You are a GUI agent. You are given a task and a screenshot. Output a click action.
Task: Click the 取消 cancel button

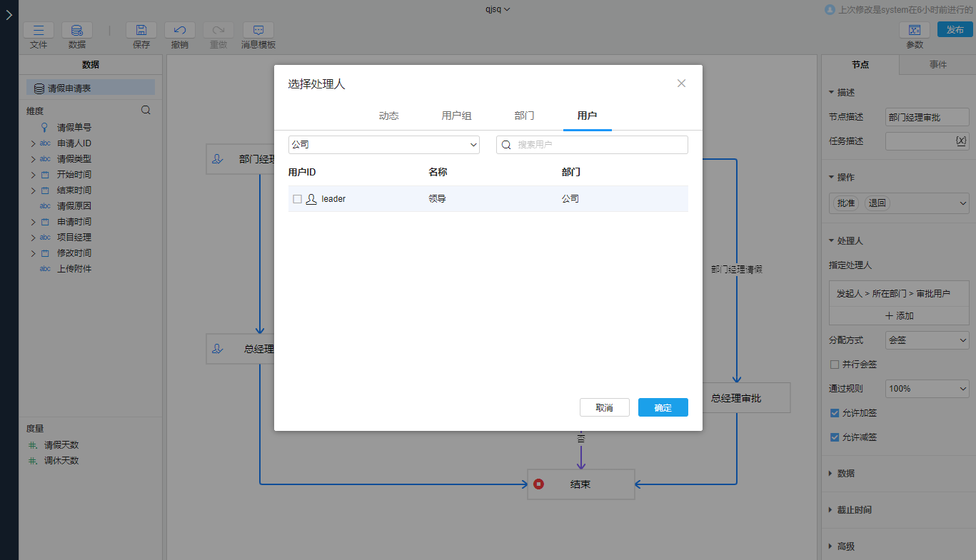pyautogui.click(x=604, y=407)
